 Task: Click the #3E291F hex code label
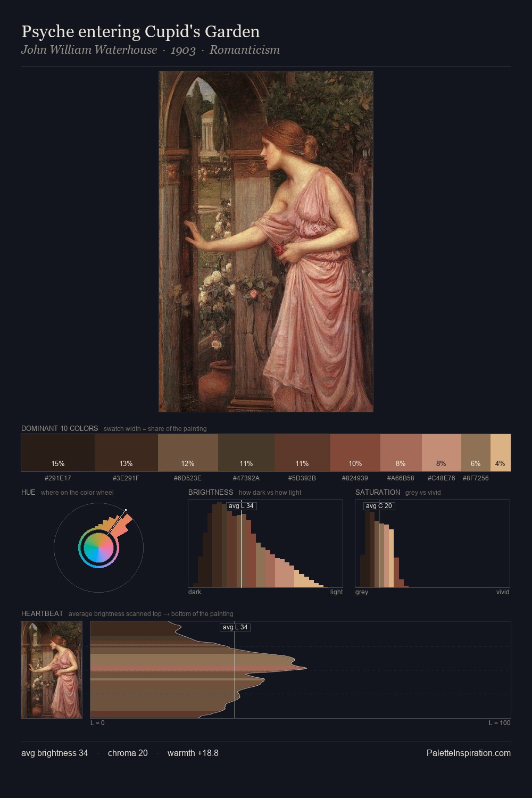pos(126,478)
